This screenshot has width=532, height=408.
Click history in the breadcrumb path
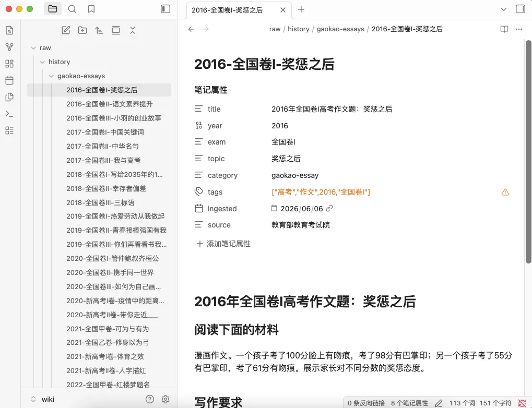pos(299,29)
